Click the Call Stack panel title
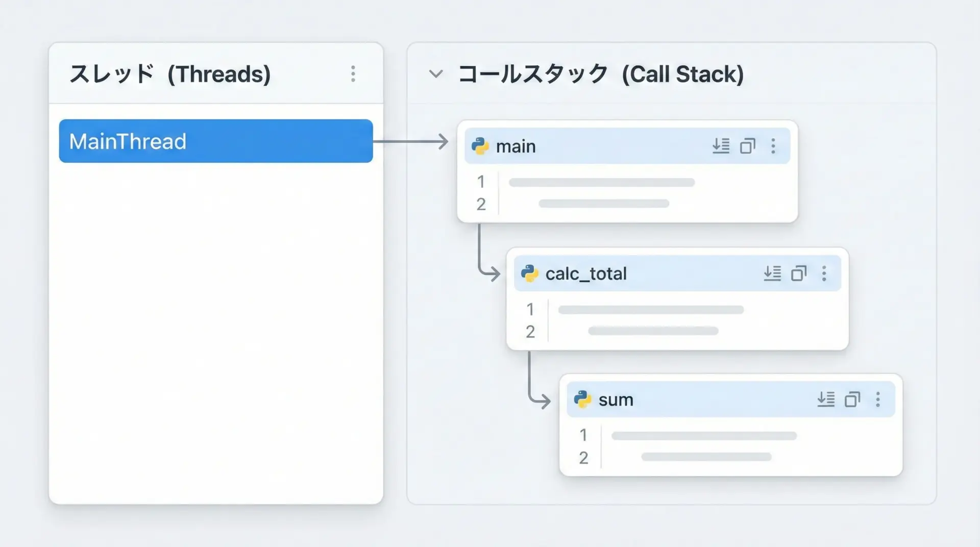This screenshot has height=547, width=980. (x=600, y=74)
